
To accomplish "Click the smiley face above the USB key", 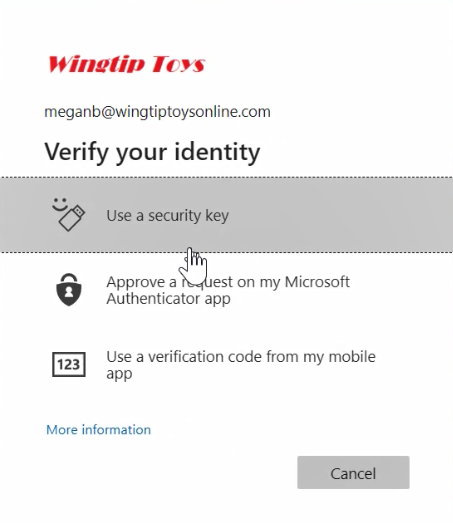I will click(x=60, y=204).
